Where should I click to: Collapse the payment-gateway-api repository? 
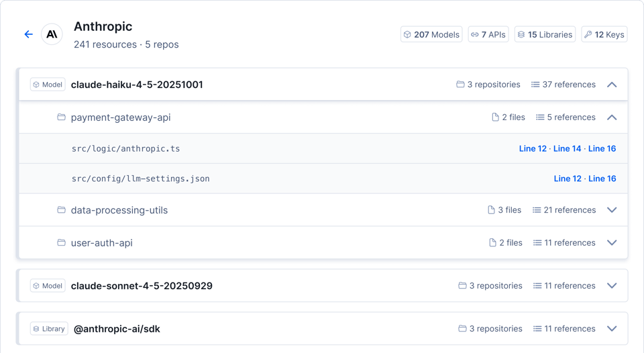[612, 117]
